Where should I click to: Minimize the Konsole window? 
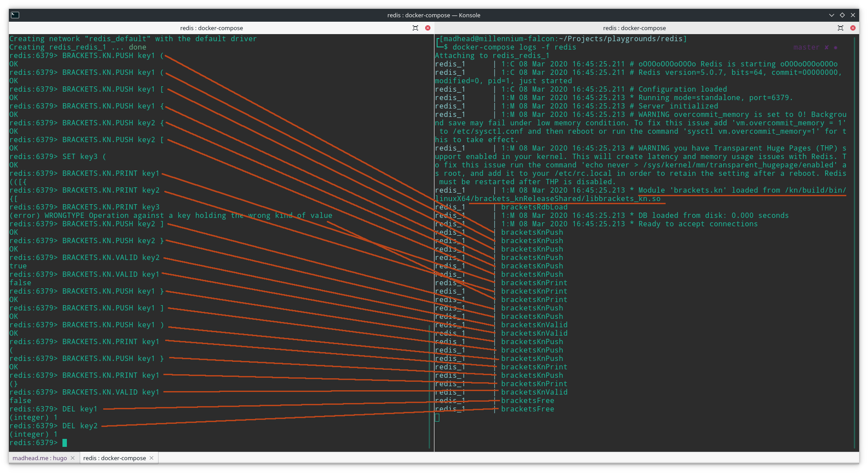[832, 15]
